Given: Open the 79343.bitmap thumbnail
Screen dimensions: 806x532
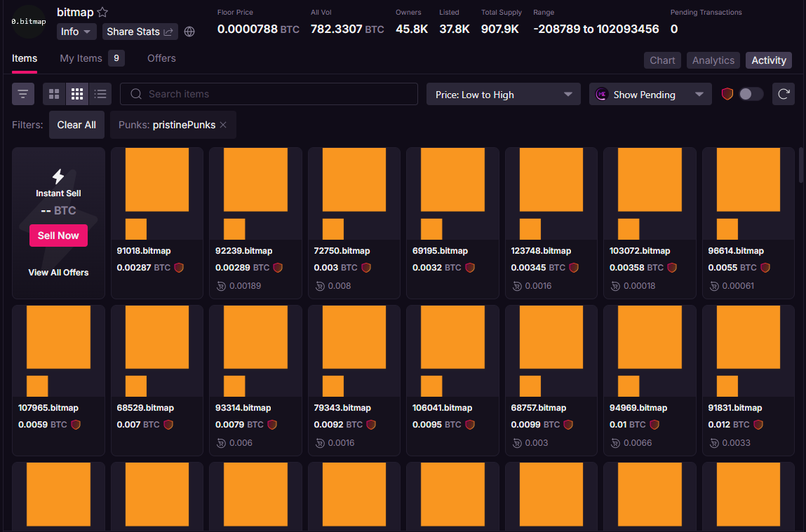Looking at the screenshot, I should [x=354, y=350].
